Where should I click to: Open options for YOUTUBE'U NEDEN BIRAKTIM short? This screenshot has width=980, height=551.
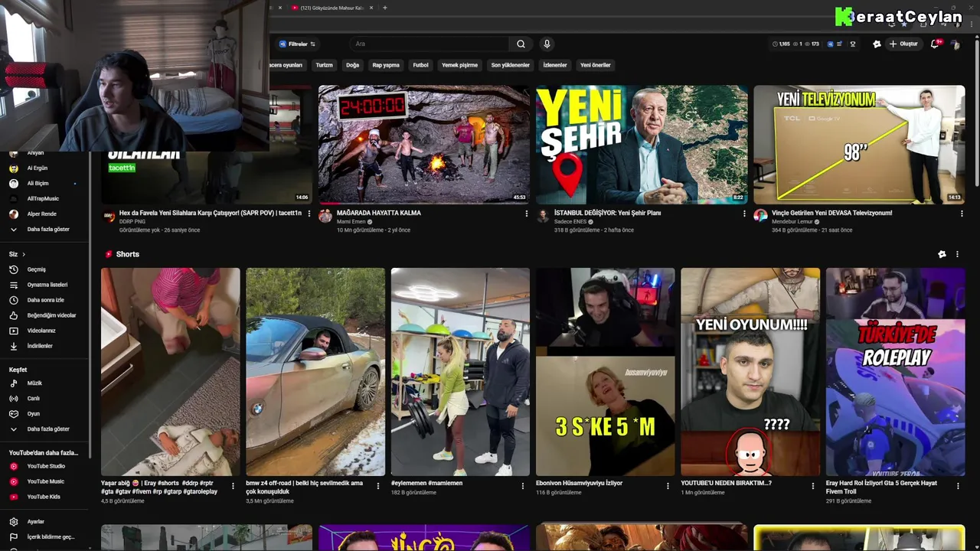click(x=813, y=486)
